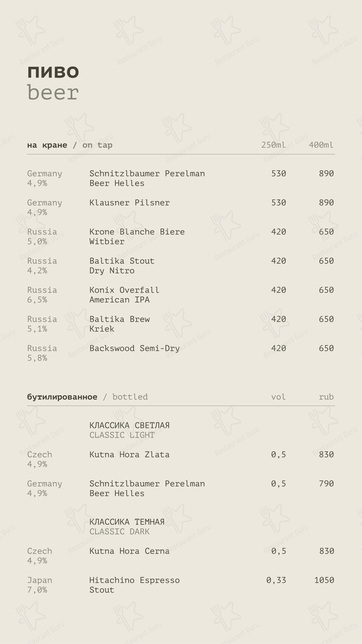Click the 1050 rub price

click(x=324, y=580)
